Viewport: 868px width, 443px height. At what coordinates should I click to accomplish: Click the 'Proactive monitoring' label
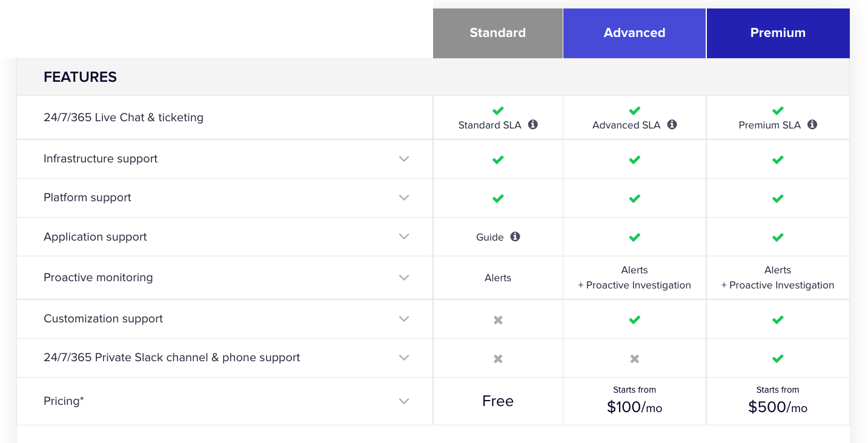pos(98,278)
